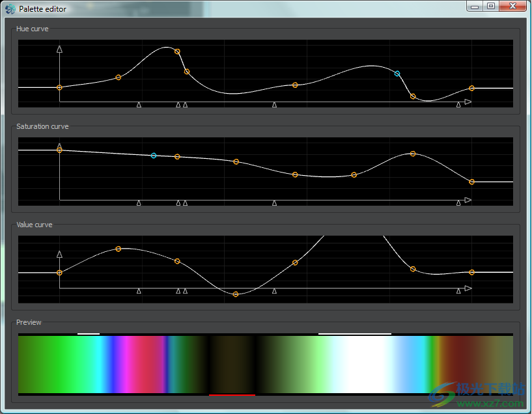Click the leftmost triangle marker on the Value curve axis
Screen dimensions: 532x414
click(x=139, y=291)
